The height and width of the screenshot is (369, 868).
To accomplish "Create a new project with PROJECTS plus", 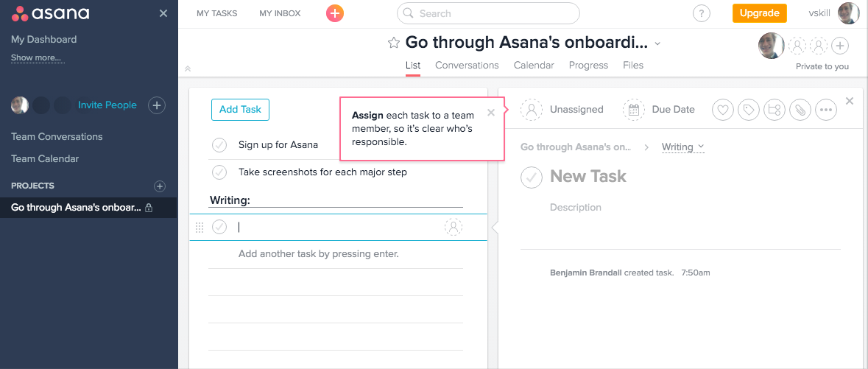I will [x=160, y=186].
